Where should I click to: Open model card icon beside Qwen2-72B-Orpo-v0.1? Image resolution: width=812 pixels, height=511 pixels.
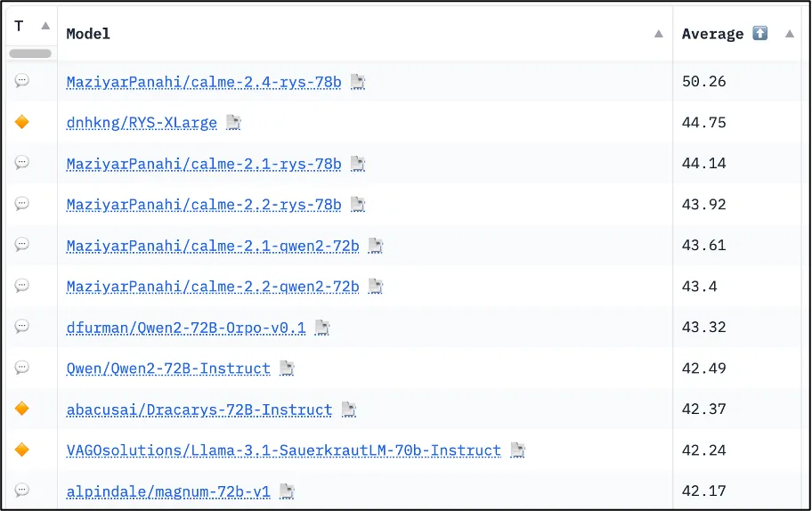pos(322,328)
